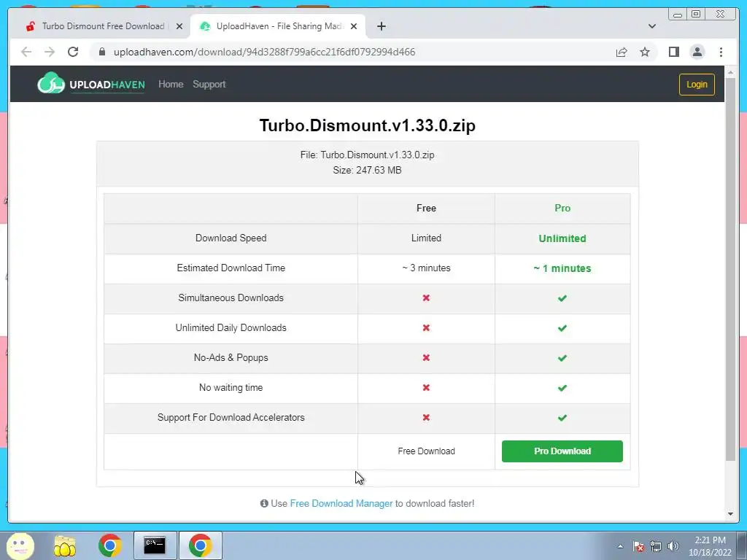Click the 'Download Speed' row label
This screenshot has width=747, height=560.
231,238
